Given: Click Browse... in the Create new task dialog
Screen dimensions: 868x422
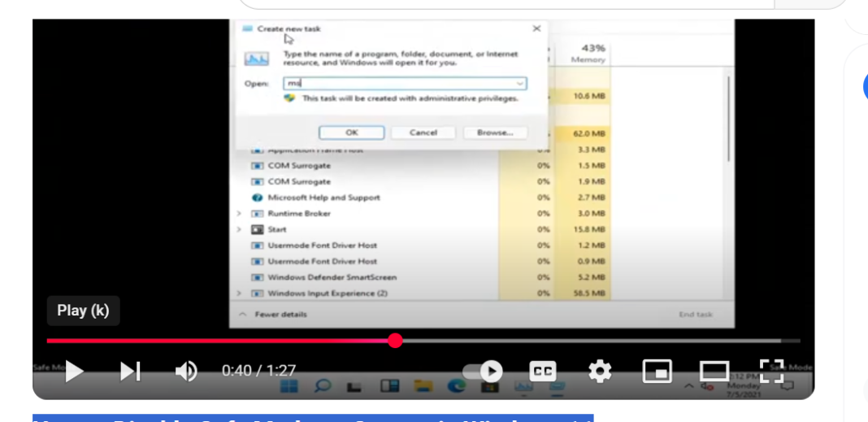Looking at the screenshot, I should [x=495, y=133].
